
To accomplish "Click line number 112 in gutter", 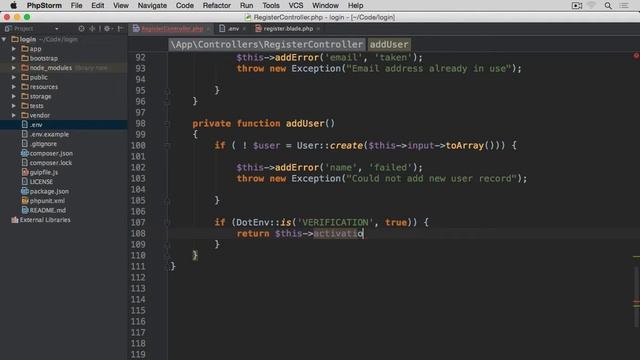I will tap(138, 278).
